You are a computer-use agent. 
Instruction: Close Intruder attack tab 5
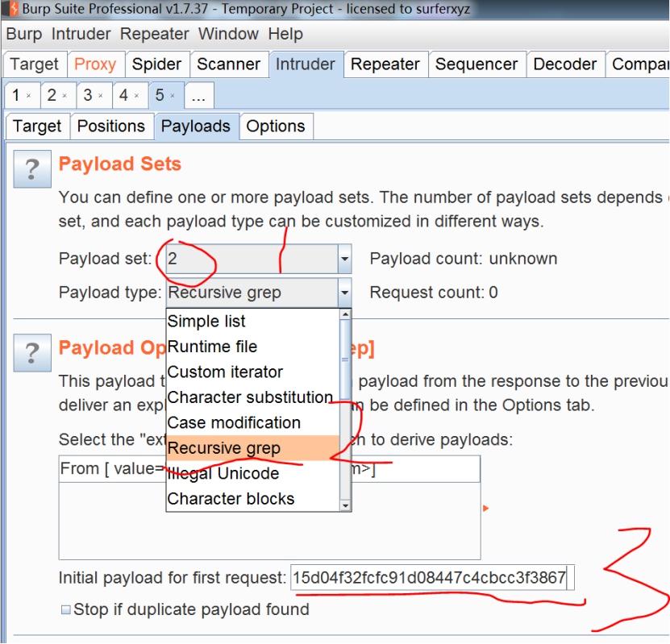tap(173, 96)
